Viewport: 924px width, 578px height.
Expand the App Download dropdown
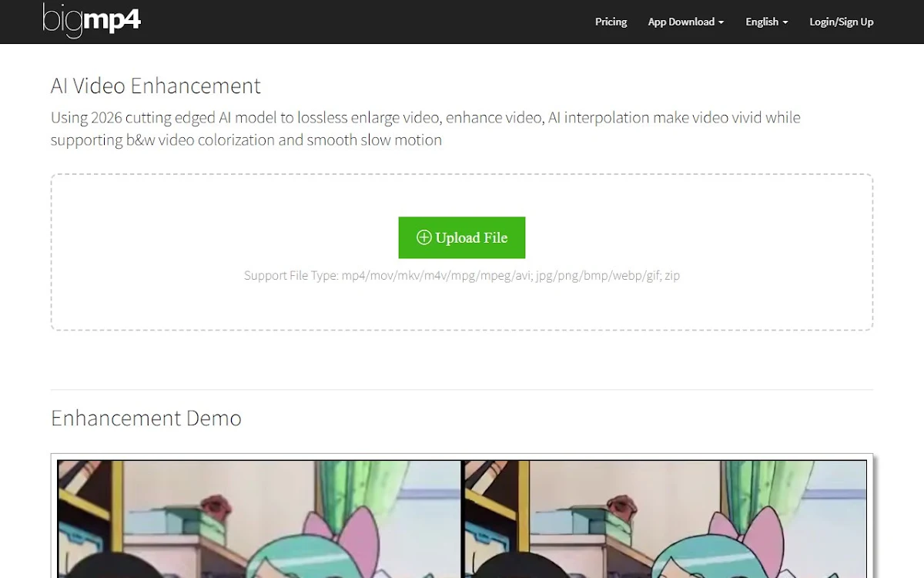686,22
